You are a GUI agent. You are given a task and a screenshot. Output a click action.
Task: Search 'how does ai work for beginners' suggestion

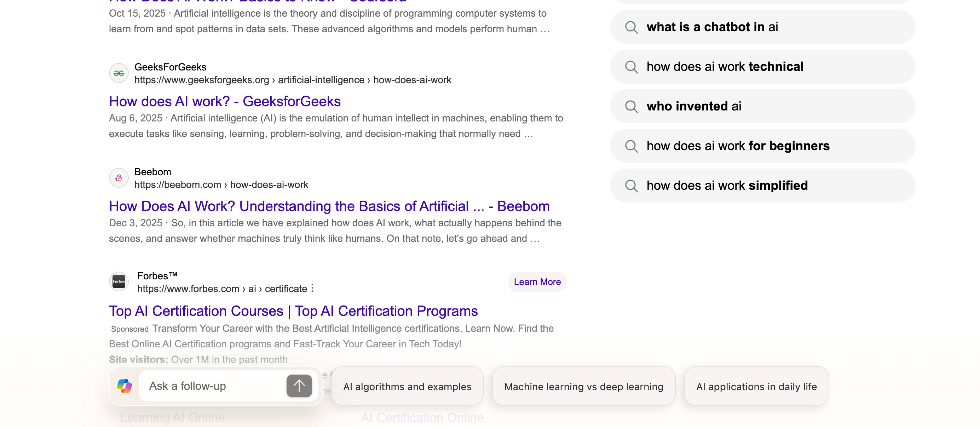click(x=738, y=146)
